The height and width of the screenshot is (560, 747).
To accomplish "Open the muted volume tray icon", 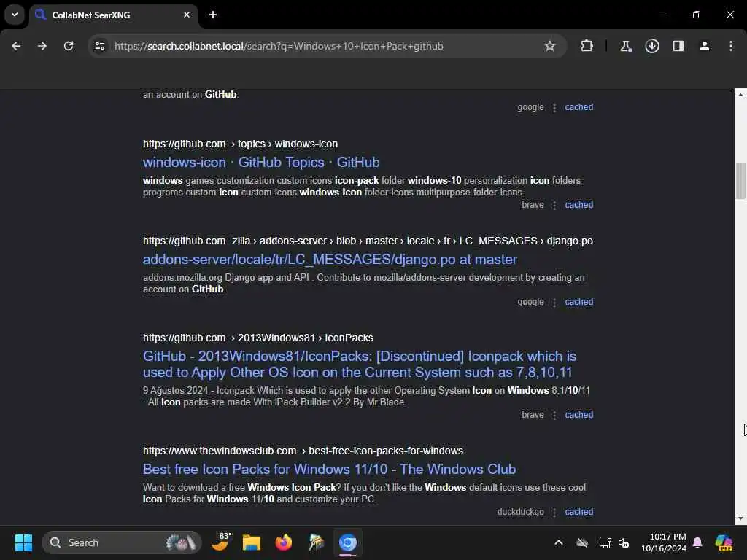I will click(x=624, y=542).
